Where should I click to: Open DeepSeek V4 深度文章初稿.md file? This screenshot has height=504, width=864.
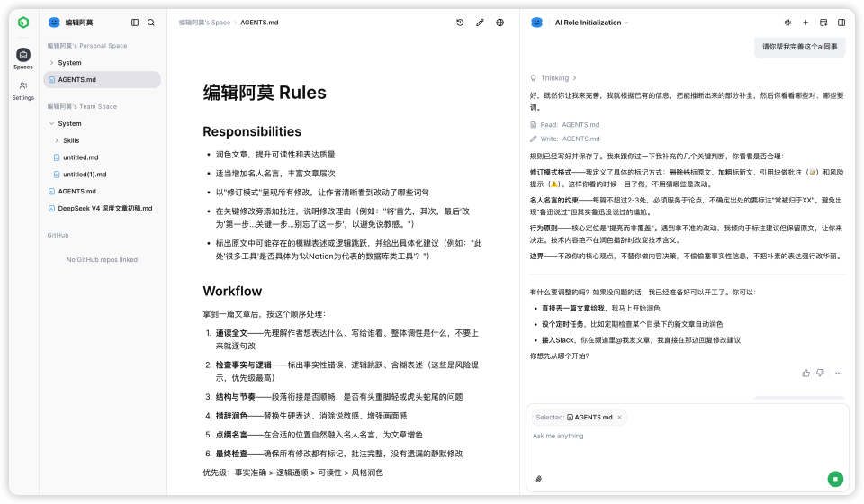(x=102, y=209)
